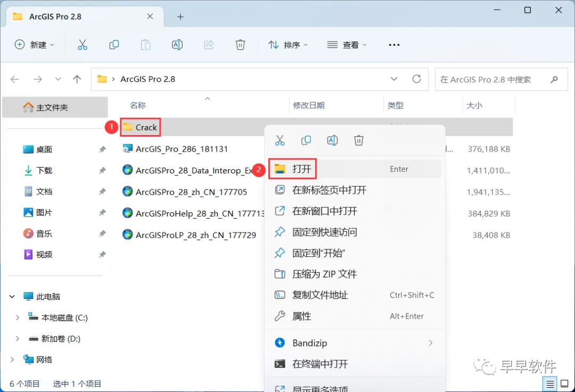The height and width of the screenshot is (392, 575).
Task: Select 压缩为 ZIP 文件 menu entry
Action: coord(355,274)
